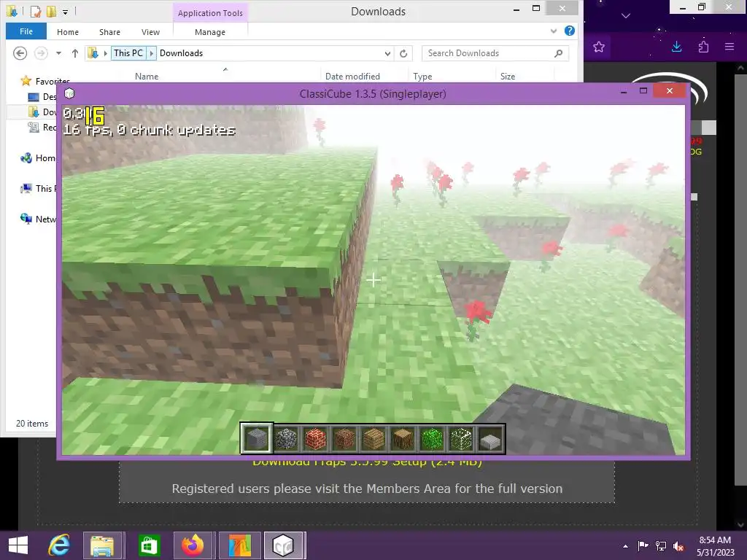The width and height of the screenshot is (747, 560).
Task: Sort files by Date modified column
Action: tap(352, 76)
